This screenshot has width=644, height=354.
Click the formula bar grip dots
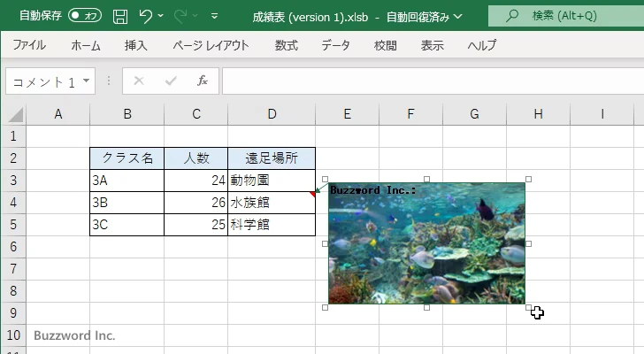[x=109, y=81]
